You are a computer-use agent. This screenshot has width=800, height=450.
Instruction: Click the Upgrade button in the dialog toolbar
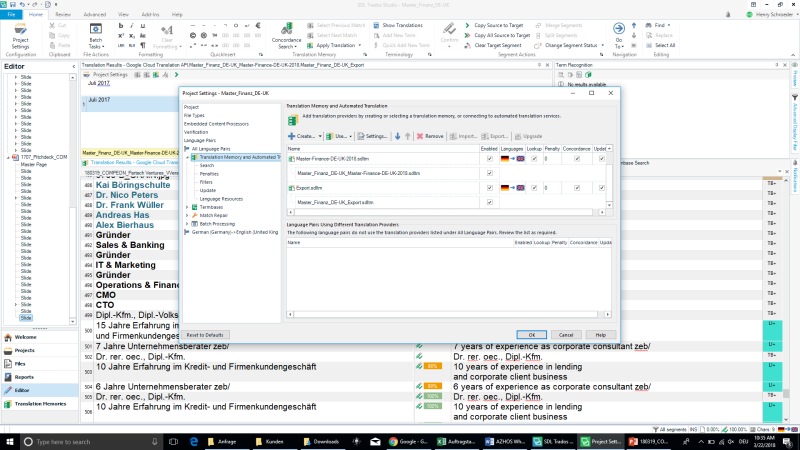[x=529, y=136]
